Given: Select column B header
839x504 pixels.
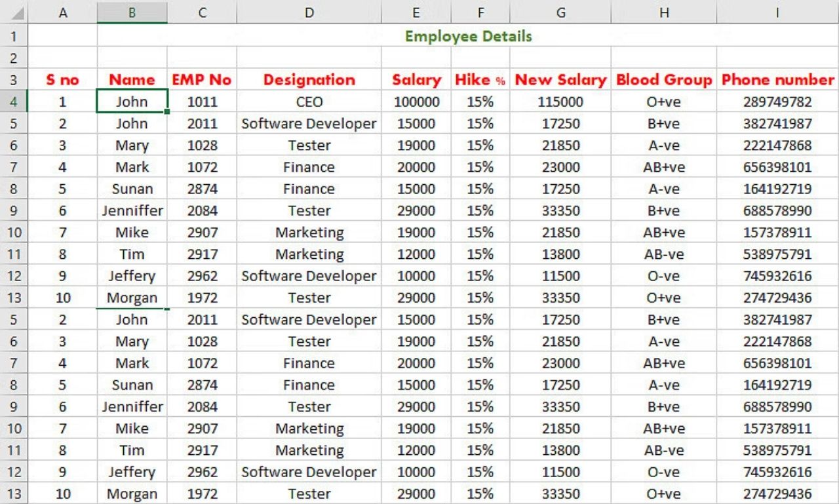Looking at the screenshot, I should pos(132,12).
